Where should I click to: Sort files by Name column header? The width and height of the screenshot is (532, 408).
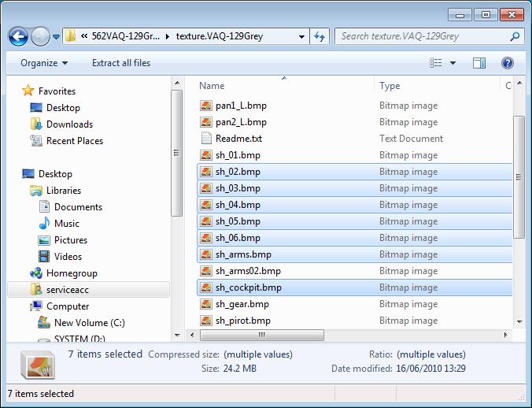pos(212,86)
